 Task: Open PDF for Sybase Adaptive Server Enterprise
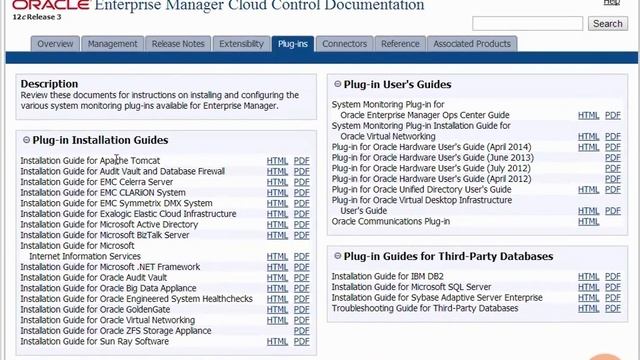(613, 298)
